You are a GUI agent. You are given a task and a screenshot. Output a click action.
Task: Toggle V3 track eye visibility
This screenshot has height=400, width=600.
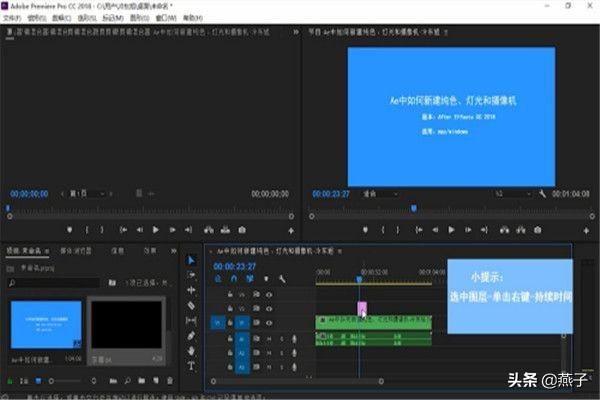(269, 295)
